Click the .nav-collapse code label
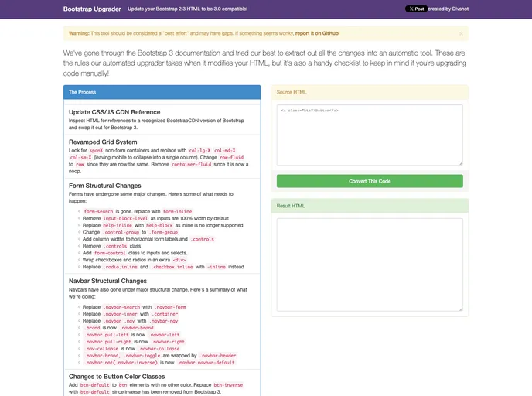 coord(101,349)
